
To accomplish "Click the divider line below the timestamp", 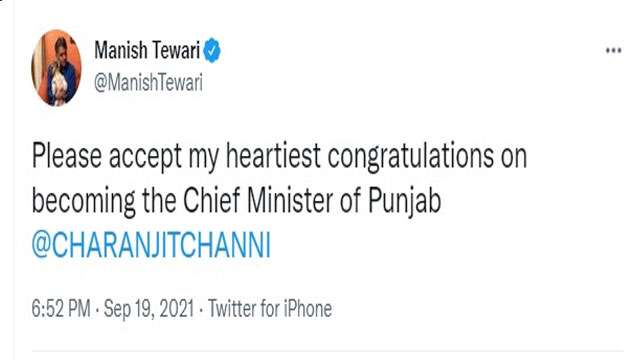I will 328,351.
